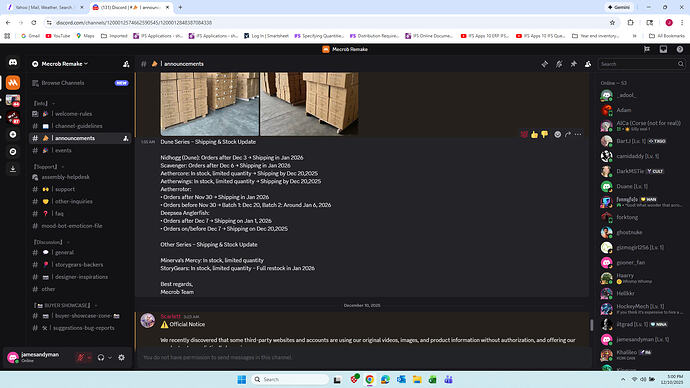Viewport: 690px width, 388px height.
Task: Open the checkpoint flag icon in title bar
Action: point(647,49)
